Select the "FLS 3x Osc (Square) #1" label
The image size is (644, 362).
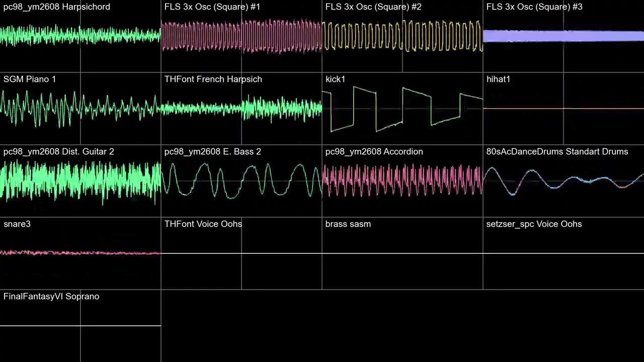click(212, 7)
